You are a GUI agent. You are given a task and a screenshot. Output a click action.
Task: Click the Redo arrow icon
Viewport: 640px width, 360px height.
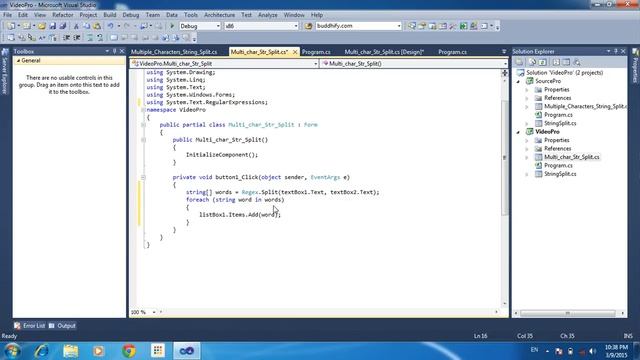coord(127,26)
